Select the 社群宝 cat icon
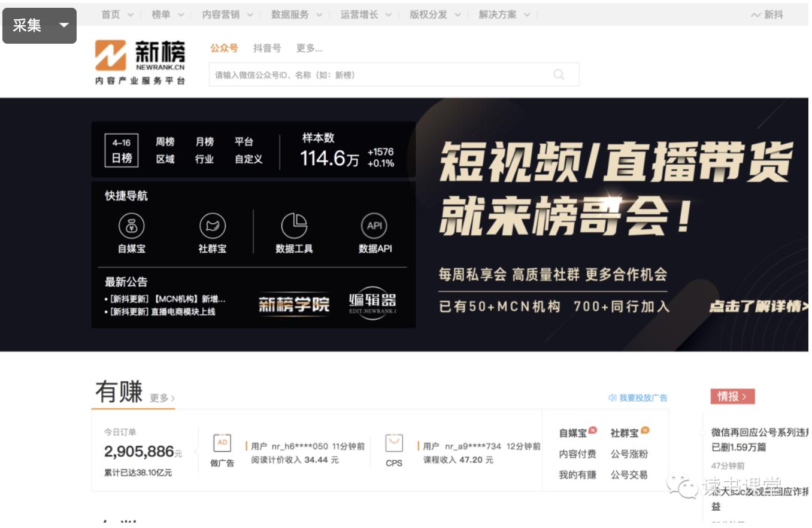Viewport: 812px width, 528px height. click(212, 226)
